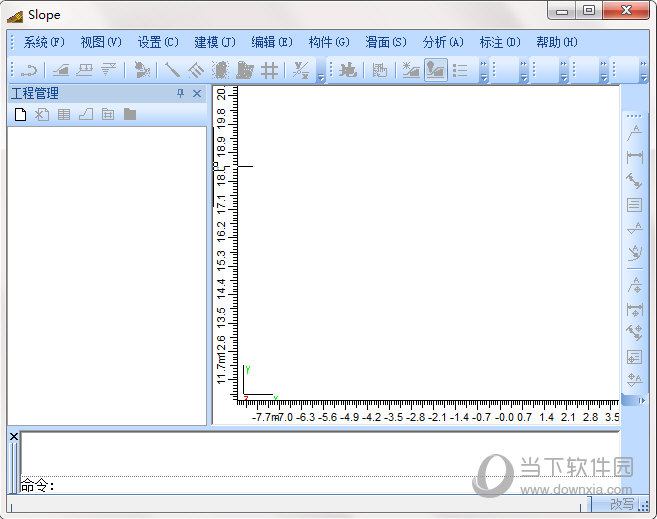
Task: Click the elevation mark annotation icon
Action: [x=635, y=228]
